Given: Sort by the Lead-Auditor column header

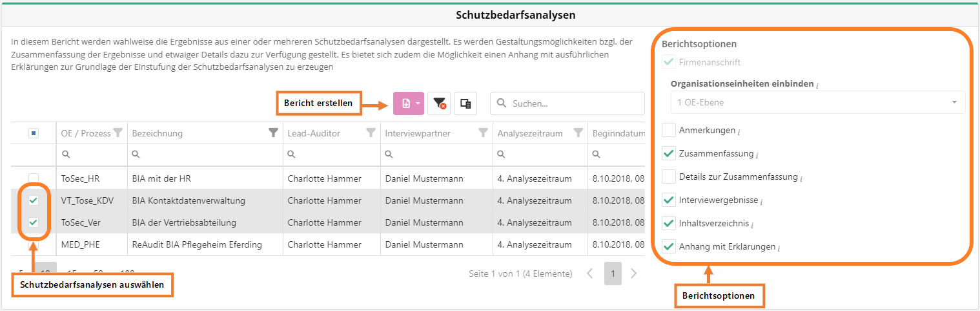Looking at the screenshot, I should click(x=314, y=133).
